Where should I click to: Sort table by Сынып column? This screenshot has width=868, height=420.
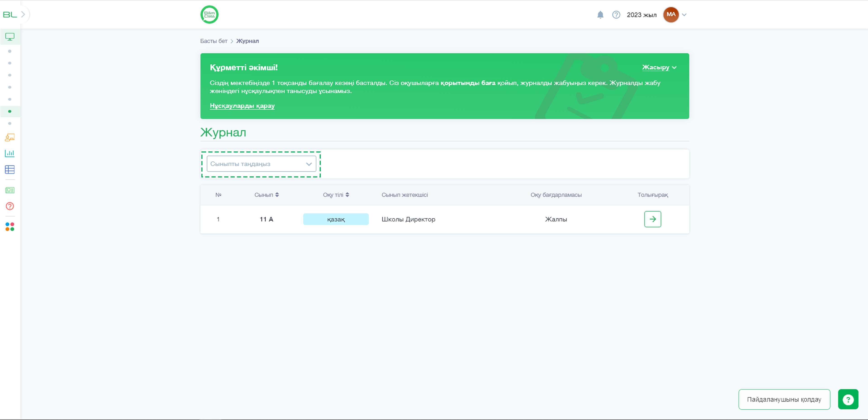pos(267,195)
